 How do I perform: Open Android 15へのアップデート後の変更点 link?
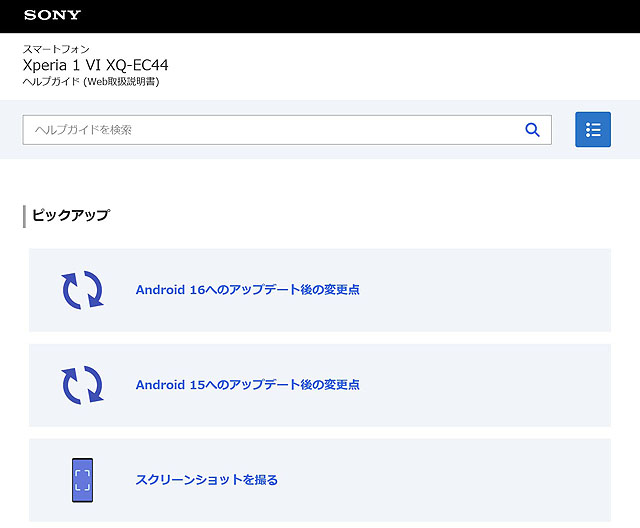[x=247, y=385]
